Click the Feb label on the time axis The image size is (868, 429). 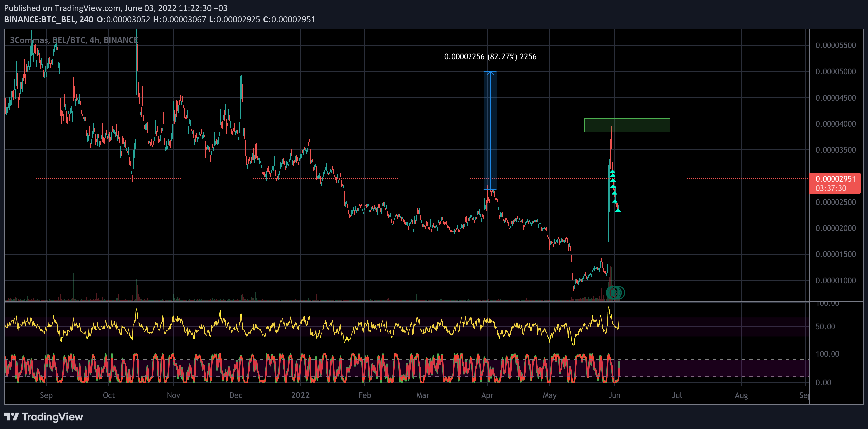pos(365,395)
